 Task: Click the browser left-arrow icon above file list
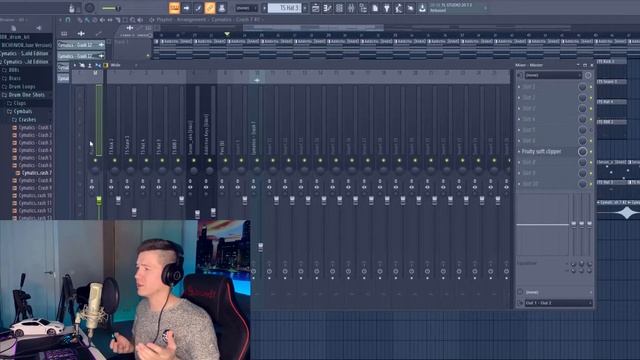pyautogui.click(x=39, y=28)
